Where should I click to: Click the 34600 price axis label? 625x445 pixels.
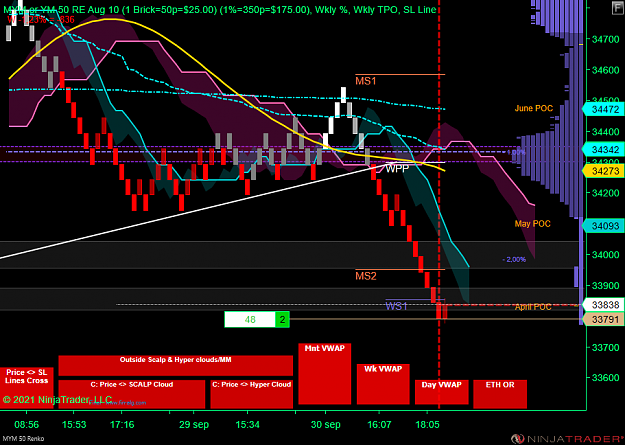click(x=605, y=70)
